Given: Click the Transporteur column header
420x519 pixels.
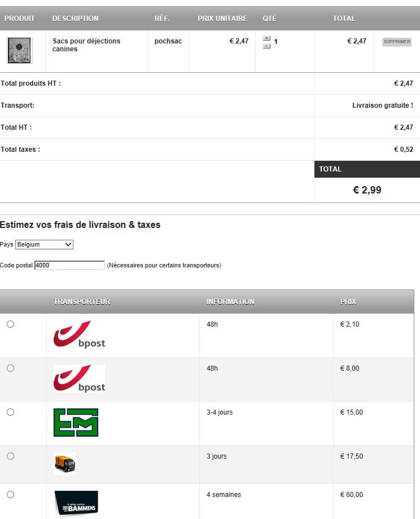Looking at the screenshot, I should pos(82,302).
